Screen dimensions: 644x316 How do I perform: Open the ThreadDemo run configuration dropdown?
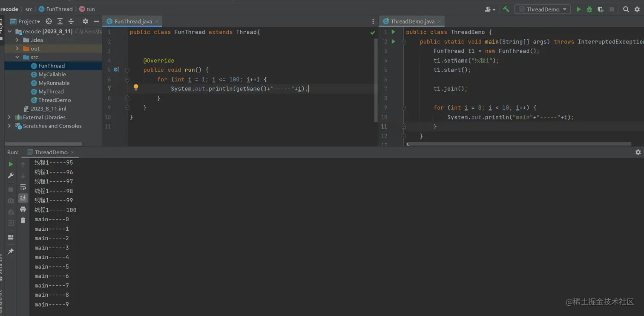543,9
